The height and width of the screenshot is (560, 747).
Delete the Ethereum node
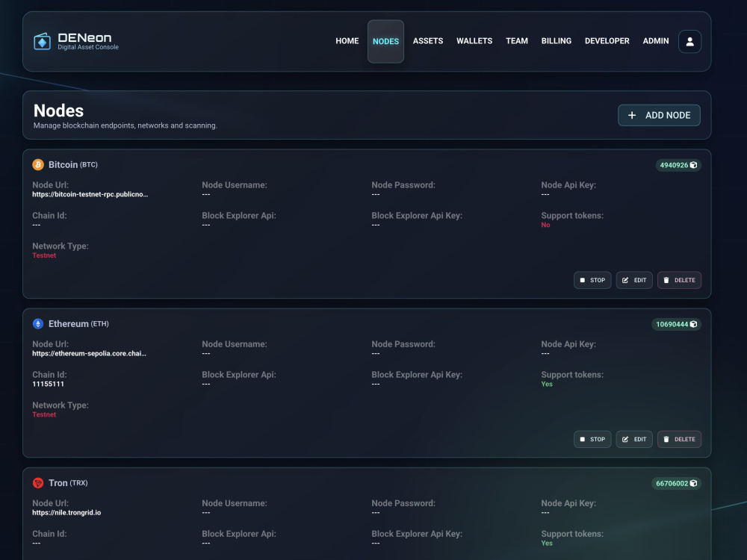[x=679, y=440]
